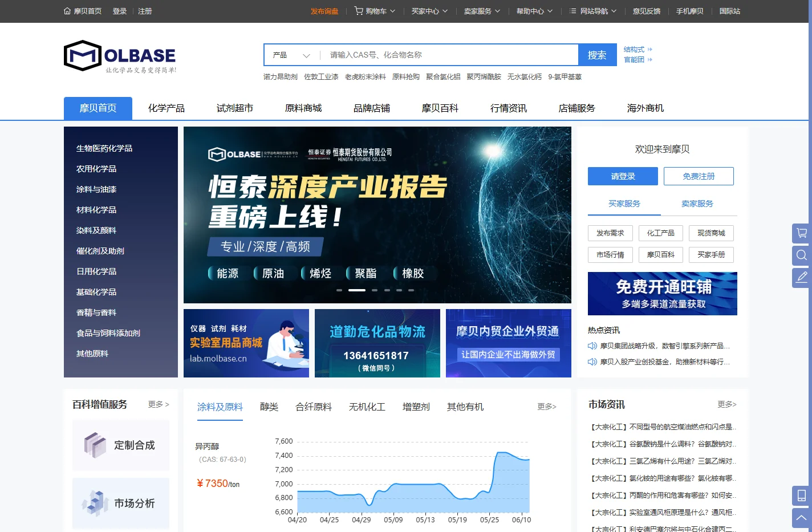Open 更多 next to 百科增值服务
Viewport: 812px width, 532px height.
(x=159, y=404)
